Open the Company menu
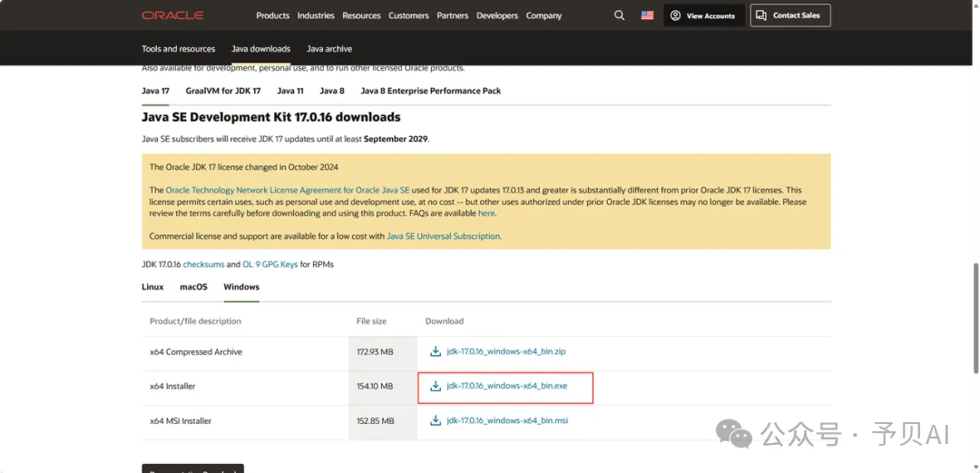980x473 pixels. pos(544,15)
